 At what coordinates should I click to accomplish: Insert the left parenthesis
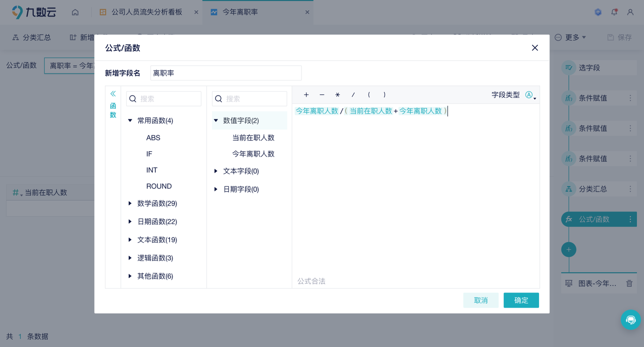(369, 95)
